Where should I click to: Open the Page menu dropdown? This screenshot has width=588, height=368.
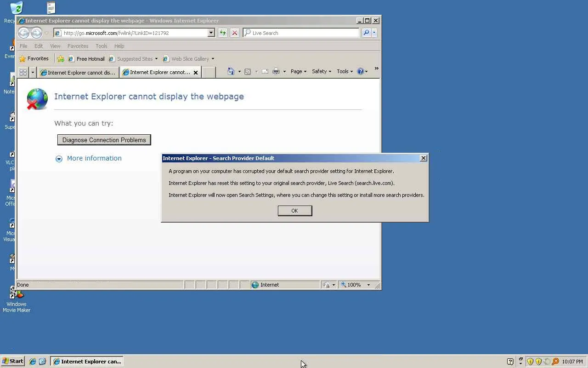click(x=298, y=71)
